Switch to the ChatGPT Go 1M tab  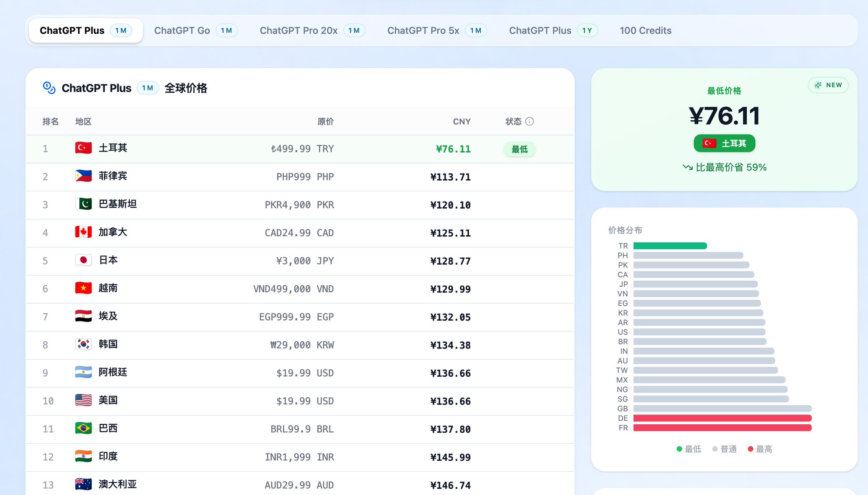(x=196, y=30)
